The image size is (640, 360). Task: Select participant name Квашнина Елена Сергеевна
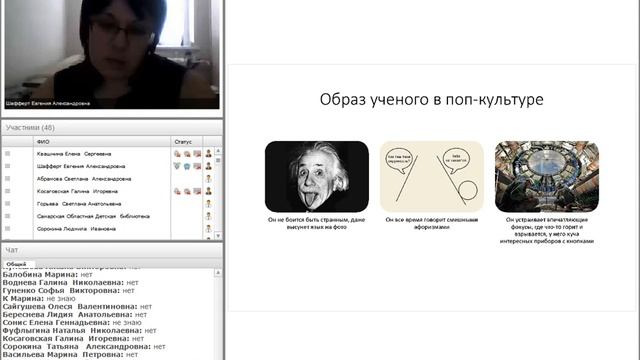point(74,154)
